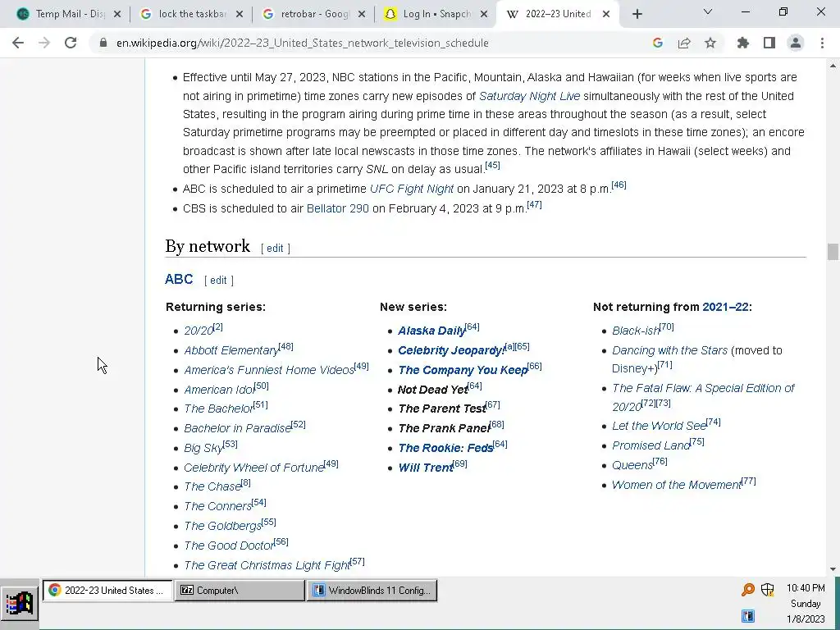Image resolution: width=840 pixels, height=630 pixels.
Task: Share this page icon
Action: [x=684, y=43]
